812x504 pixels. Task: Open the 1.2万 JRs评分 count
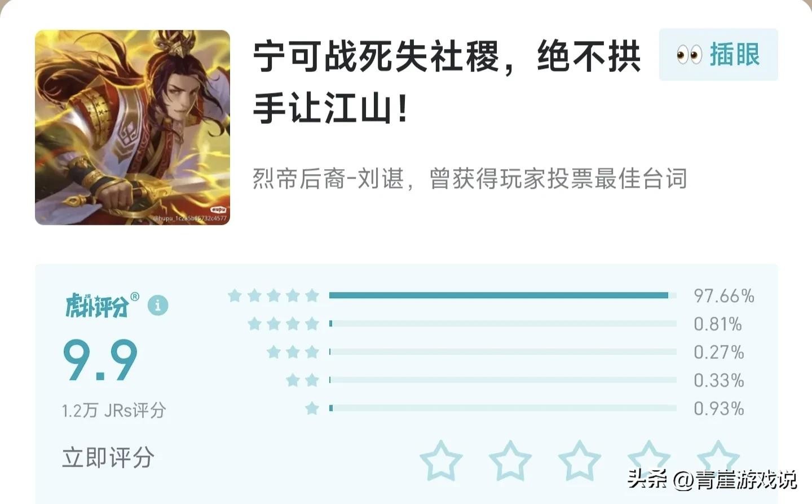point(114,410)
